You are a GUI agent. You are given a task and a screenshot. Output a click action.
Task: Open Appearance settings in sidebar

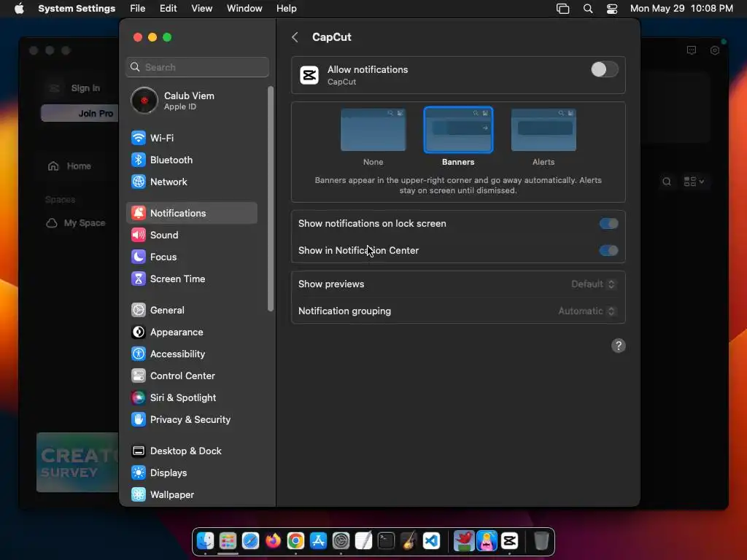click(192, 332)
